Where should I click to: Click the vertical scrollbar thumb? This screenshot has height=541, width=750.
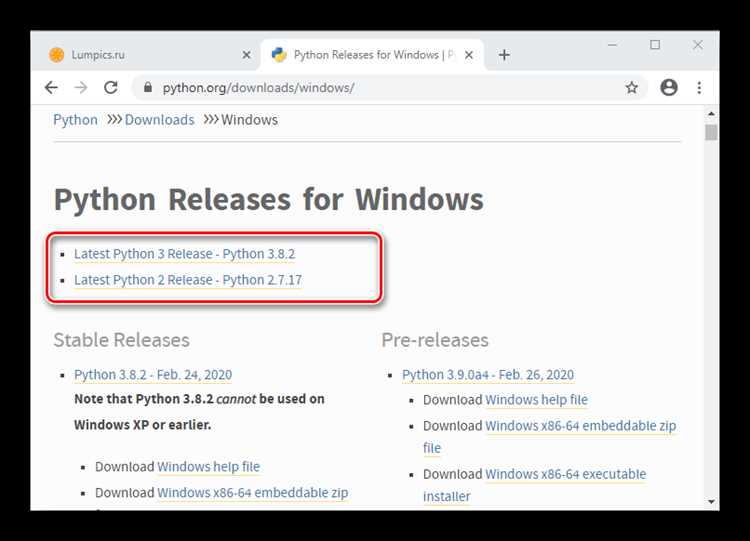(x=711, y=132)
